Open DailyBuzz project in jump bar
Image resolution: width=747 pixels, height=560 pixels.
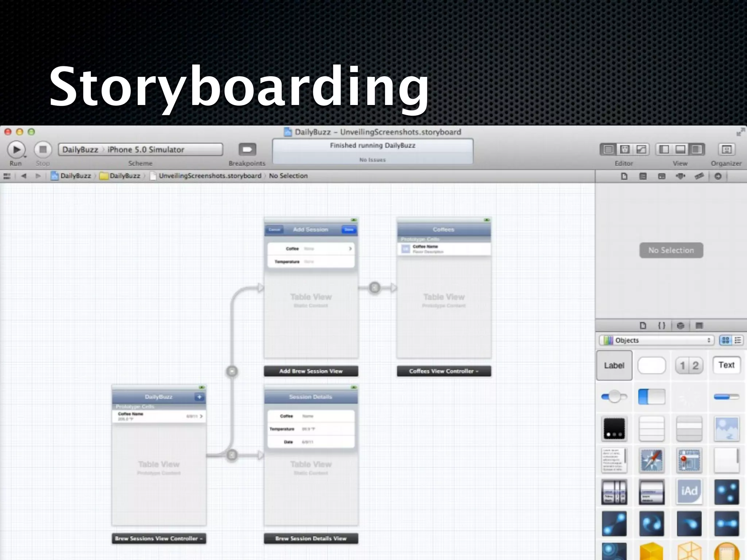[71, 176]
